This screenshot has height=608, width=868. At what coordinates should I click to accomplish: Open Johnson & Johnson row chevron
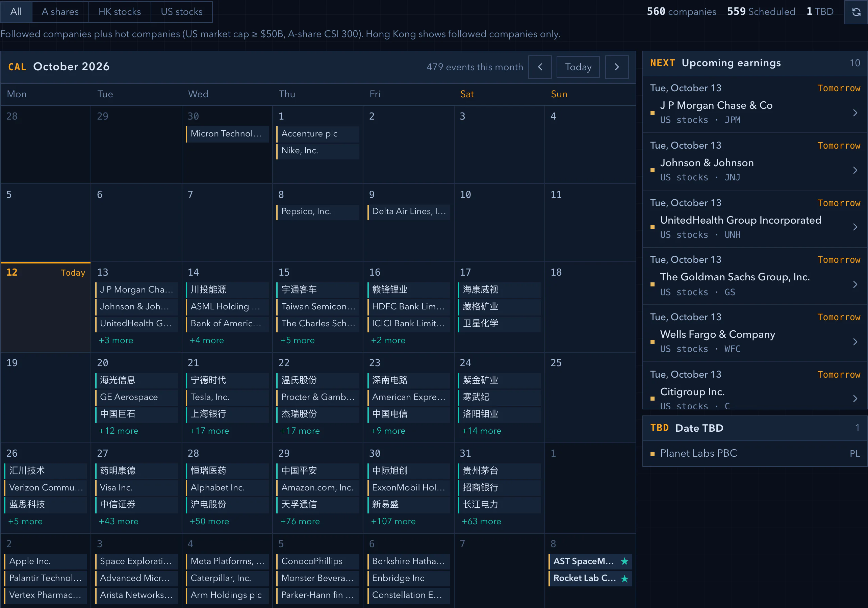point(855,170)
